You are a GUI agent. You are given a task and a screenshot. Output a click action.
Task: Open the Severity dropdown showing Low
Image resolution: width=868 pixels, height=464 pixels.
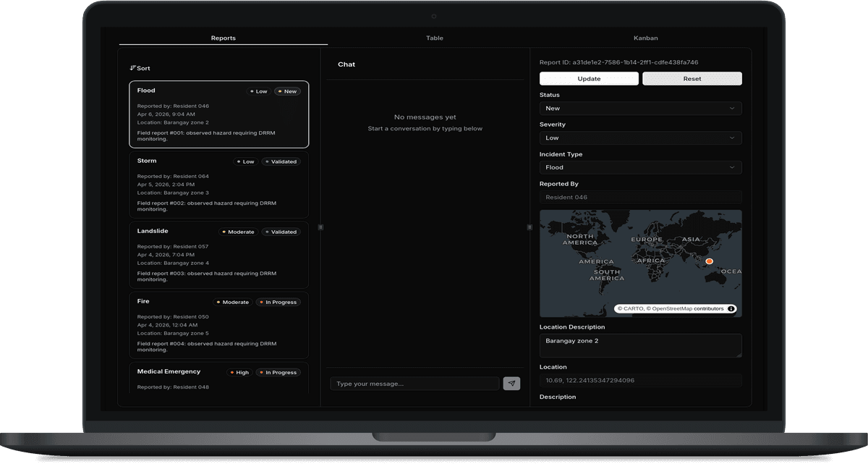tap(640, 138)
